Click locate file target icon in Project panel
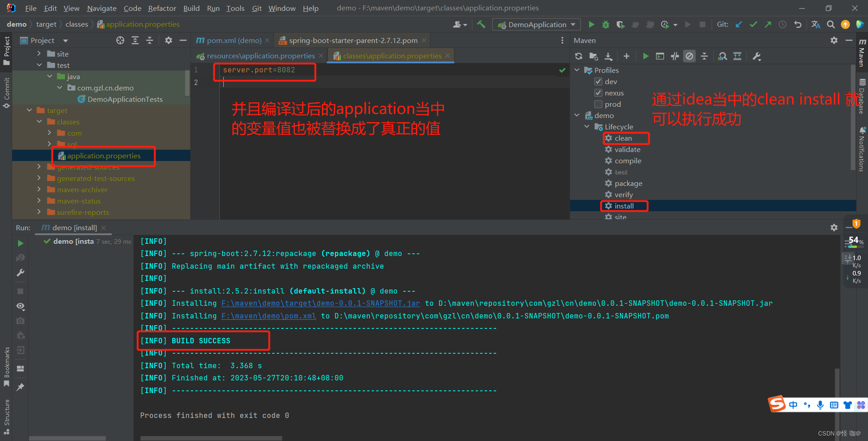 click(120, 40)
